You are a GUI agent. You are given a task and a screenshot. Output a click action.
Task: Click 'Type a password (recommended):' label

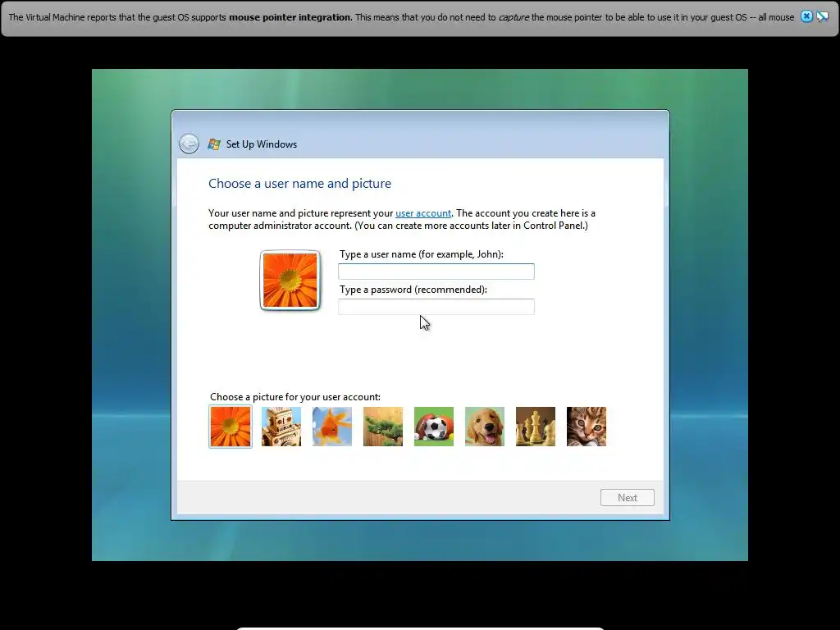413,290
